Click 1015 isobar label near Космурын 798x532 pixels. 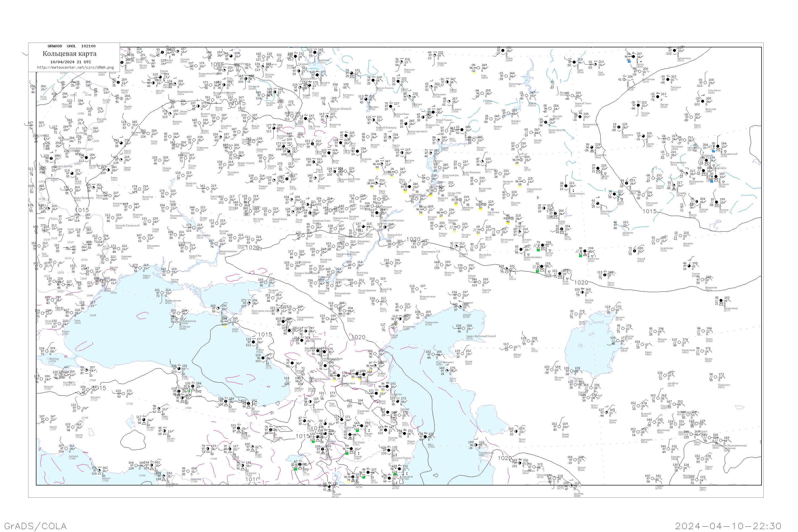[649, 211]
